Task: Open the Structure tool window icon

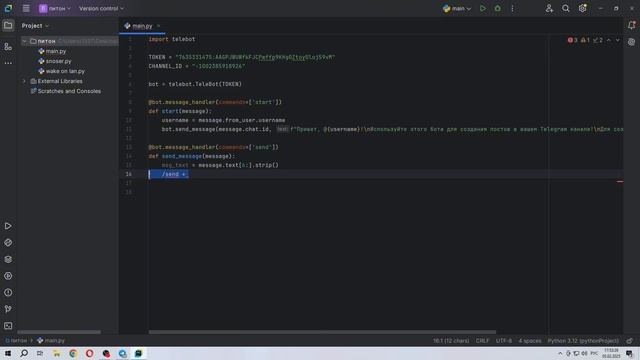Action: click(x=8, y=47)
